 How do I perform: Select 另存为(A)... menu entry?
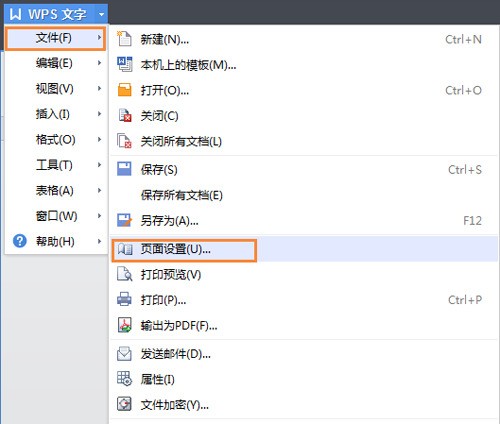point(304,220)
